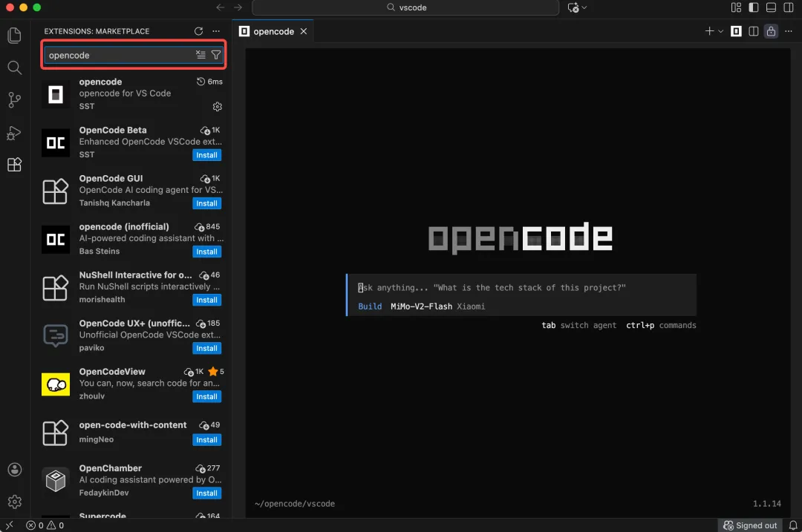Install open-code-with-content extension
Screen dimensions: 802x532
click(x=206, y=439)
